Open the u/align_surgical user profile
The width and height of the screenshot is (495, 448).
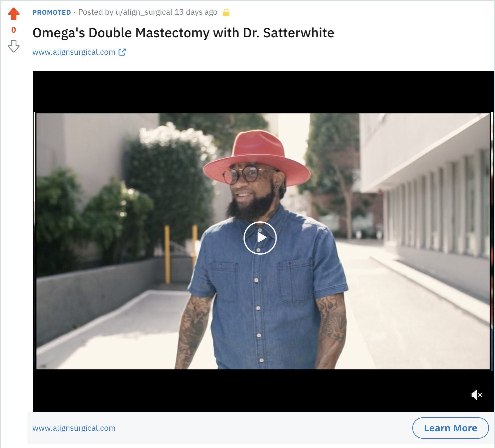[144, 12]
